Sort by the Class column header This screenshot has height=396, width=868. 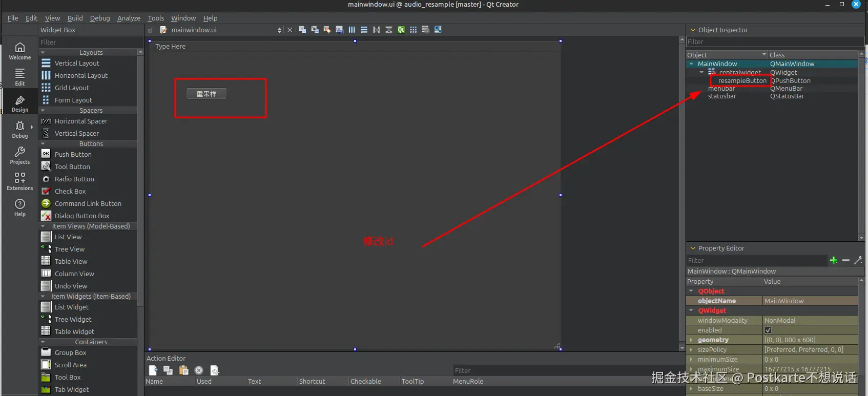[813, 55]
